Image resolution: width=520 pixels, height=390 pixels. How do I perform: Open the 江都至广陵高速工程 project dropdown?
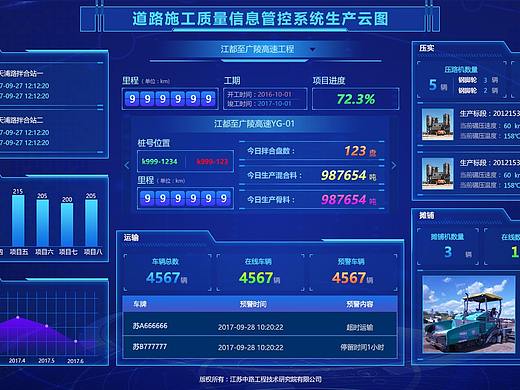tap(265, 49)
